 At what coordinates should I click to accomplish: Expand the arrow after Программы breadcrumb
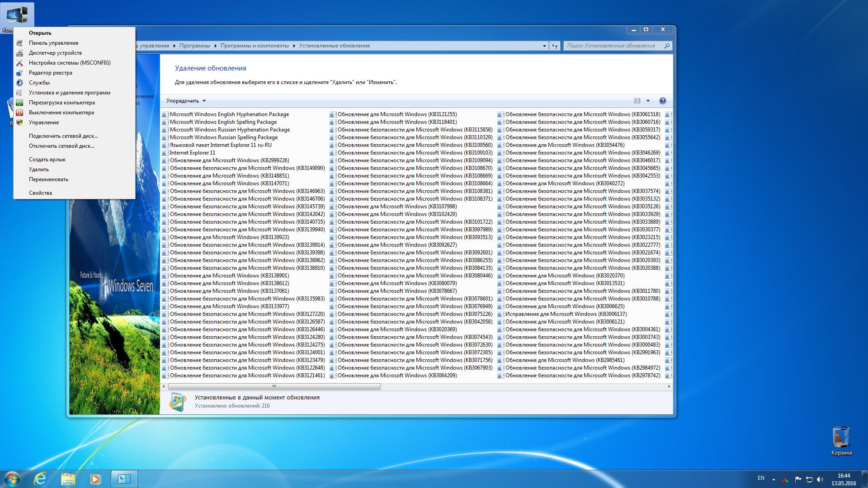pyautogui.click(x=216, y=46)
